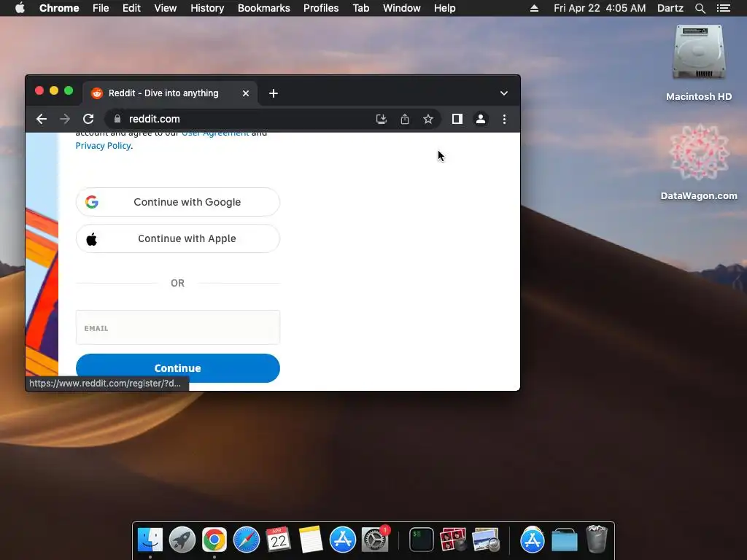Open the Chrome profile avatar menu
The image size is (747, 560).
tap(480, 119)
